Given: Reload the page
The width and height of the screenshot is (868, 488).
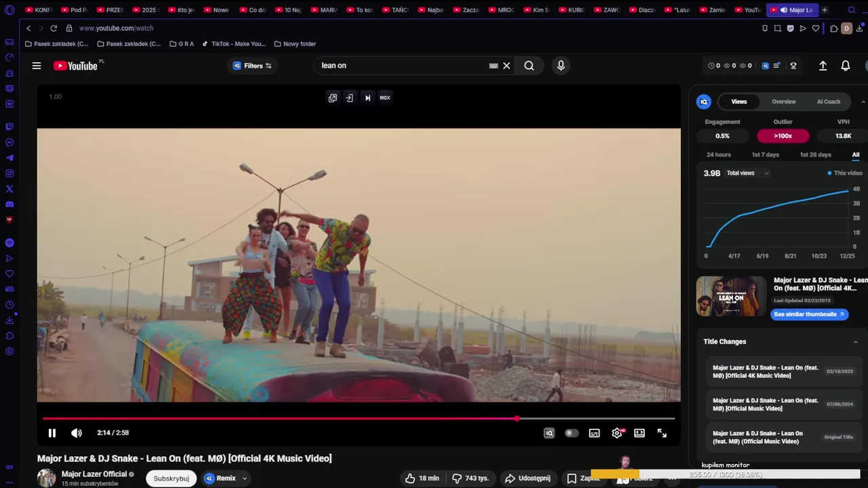Looking at the screenshot, I should pos(54,28).
